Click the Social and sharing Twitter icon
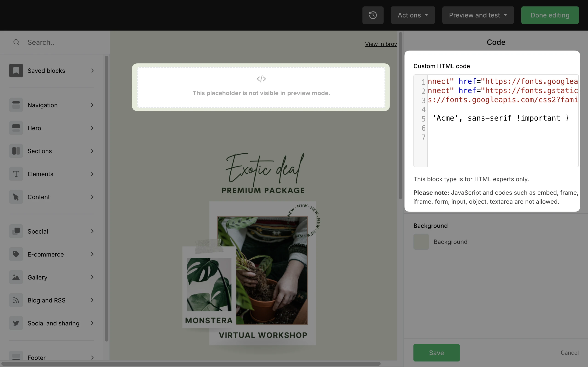The width and height of the screenshot is (588, 367). pos(16,323)
